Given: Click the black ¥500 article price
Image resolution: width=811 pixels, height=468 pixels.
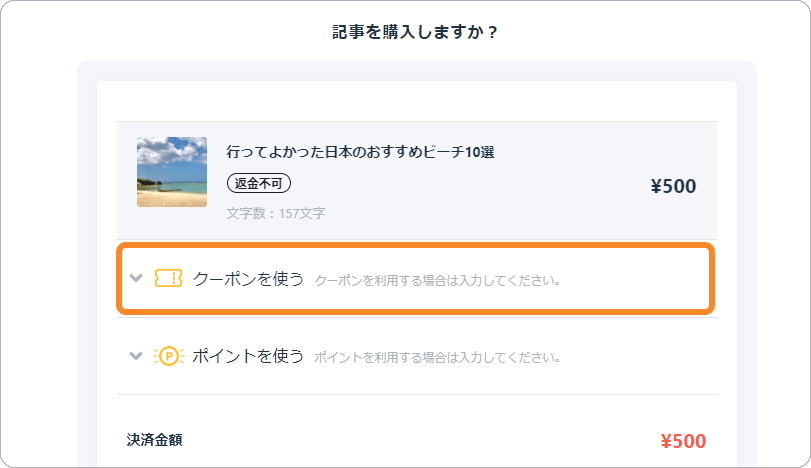Looking at the screenshot, I should (x=673, y=186).
